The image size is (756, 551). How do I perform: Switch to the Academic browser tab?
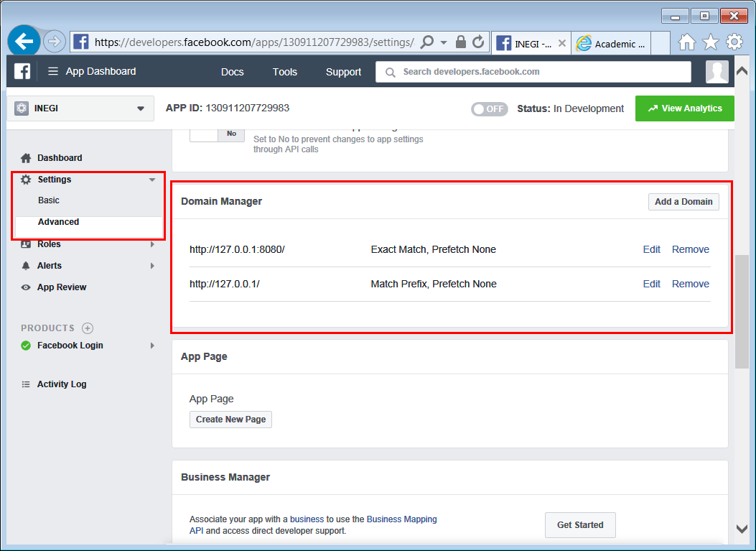point(611,43)
